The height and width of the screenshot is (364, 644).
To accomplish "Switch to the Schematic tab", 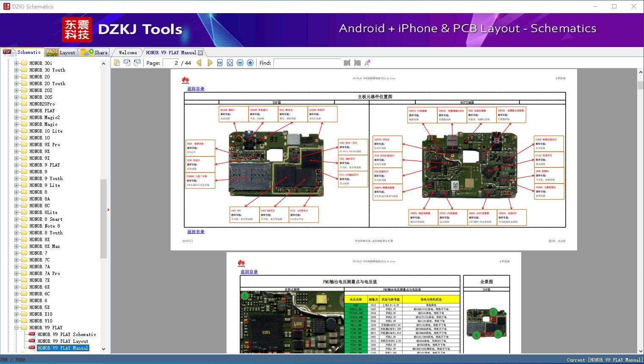I will [22, 52].
